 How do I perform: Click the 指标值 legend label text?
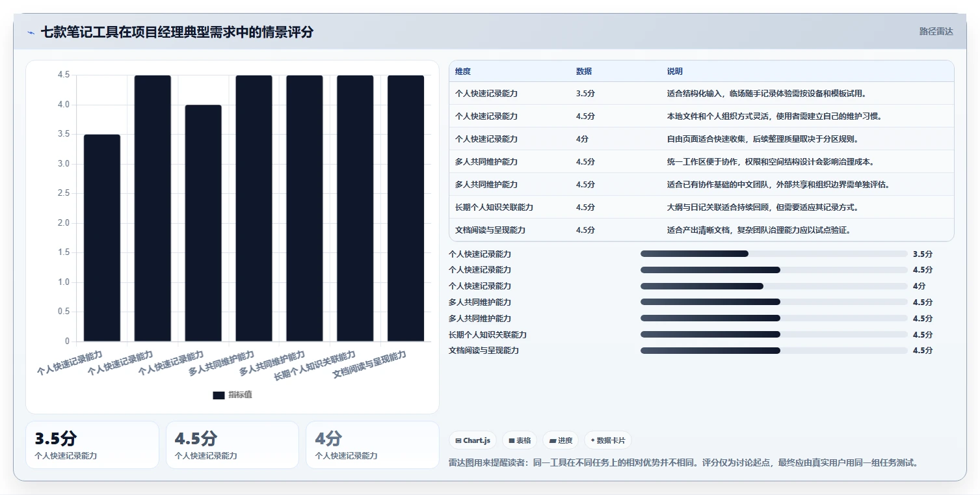[x=240, y=395]
